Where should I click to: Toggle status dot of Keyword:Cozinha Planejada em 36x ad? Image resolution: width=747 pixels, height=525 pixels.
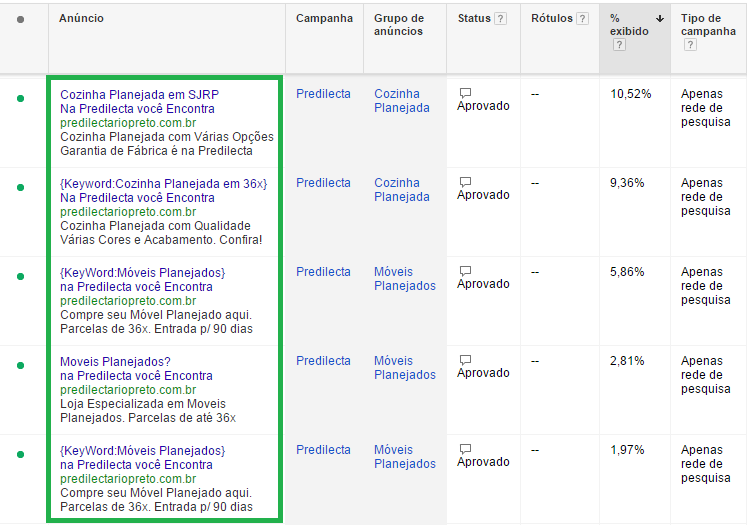(20, 188)
